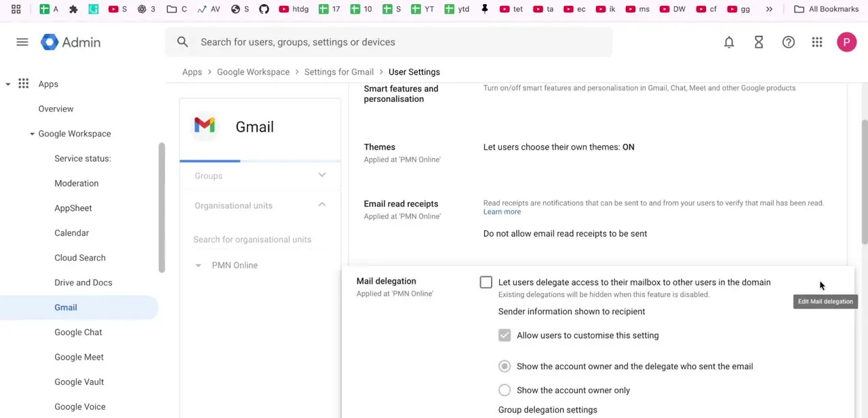Open the main hamburger menu
This screenshot has height=418, width=868.
[22, 42]
